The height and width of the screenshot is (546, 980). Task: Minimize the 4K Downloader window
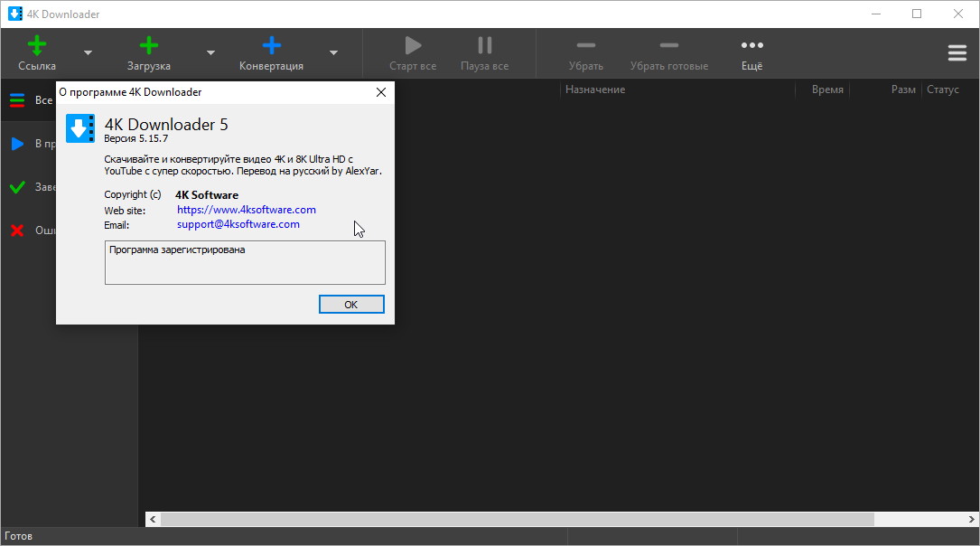point(876,14)
